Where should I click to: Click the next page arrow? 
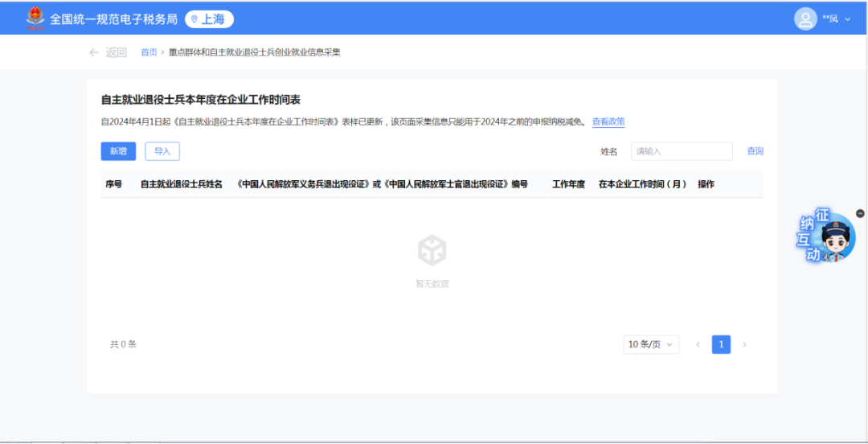(744, 344)
